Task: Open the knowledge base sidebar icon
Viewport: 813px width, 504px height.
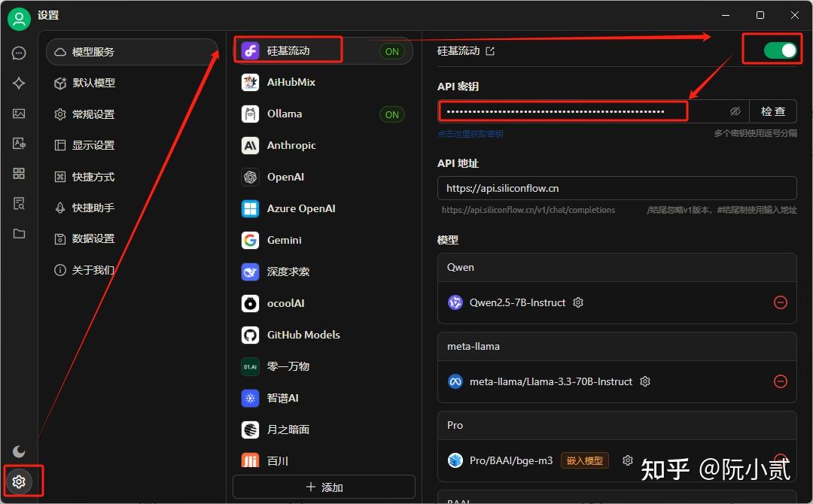Action: point(19,204)
